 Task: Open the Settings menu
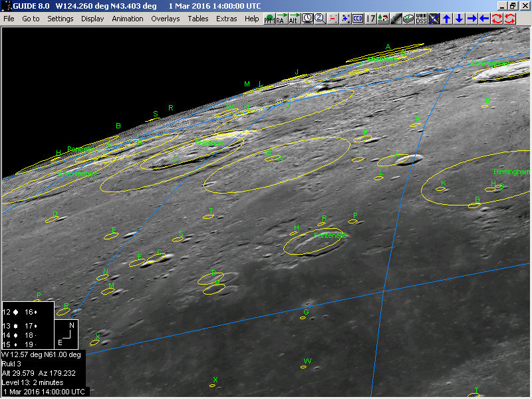pyautogui.click(x=60, y=19)
